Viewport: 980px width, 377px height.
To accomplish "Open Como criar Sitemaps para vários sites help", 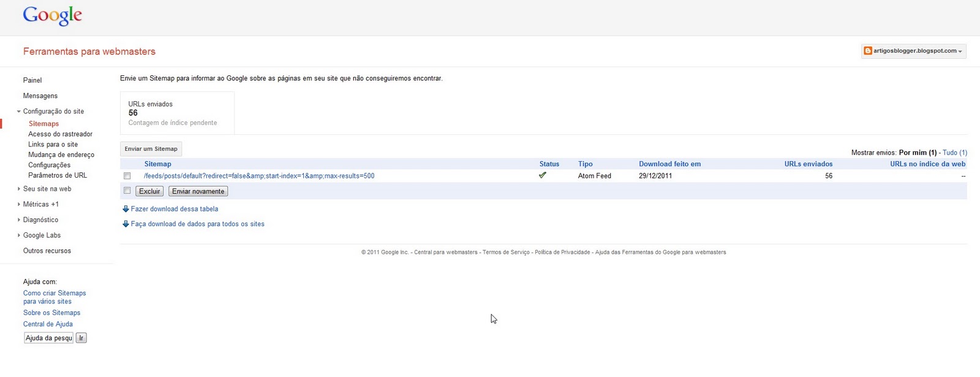I will [x=55, y=297].
